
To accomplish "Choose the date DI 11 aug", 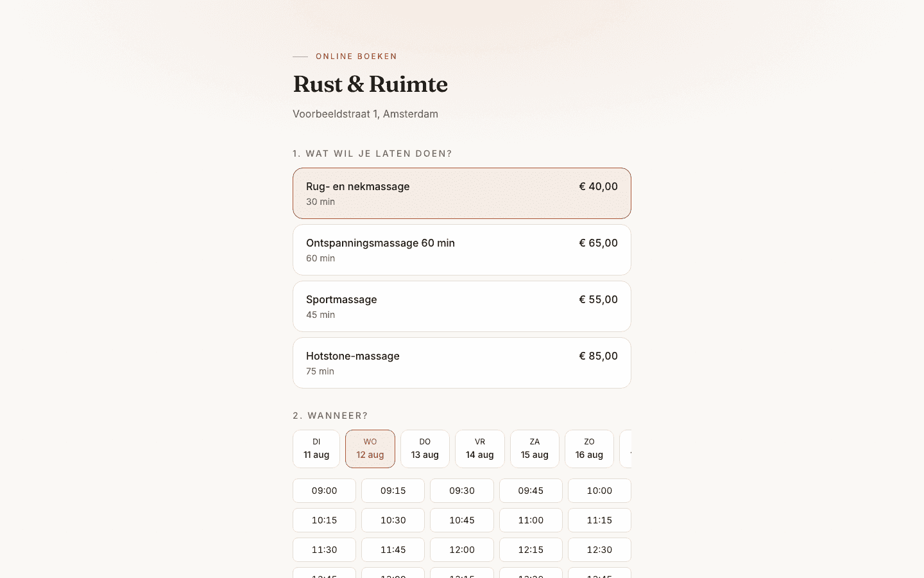I will (316, 449).
